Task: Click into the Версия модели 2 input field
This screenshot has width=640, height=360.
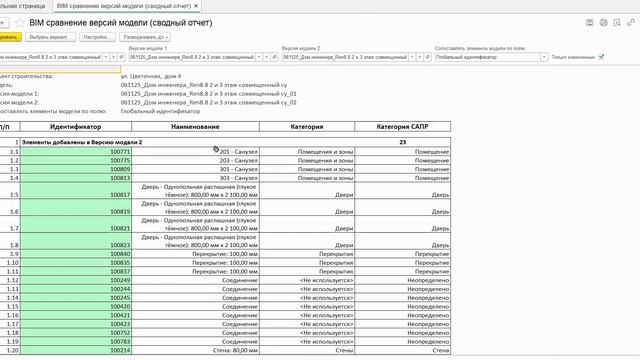Action: 345,57
